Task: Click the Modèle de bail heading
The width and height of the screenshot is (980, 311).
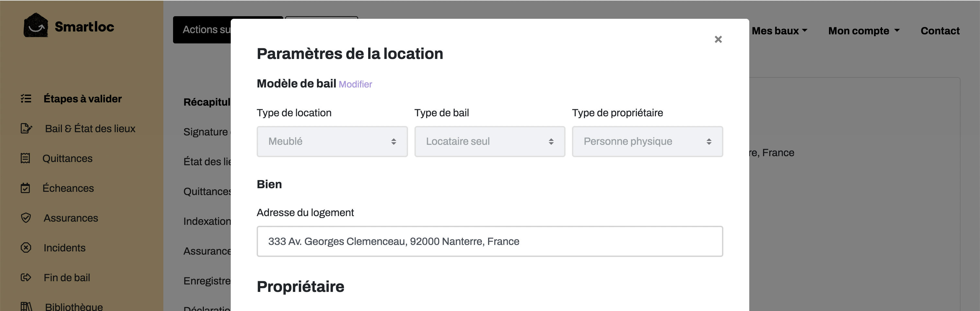Action: point(296,83)
